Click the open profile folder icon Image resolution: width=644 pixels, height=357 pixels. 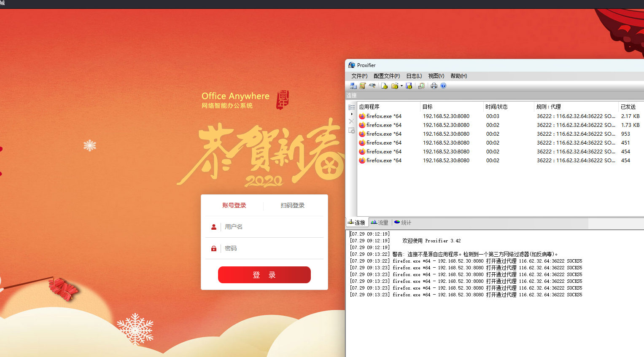point(394,86)
